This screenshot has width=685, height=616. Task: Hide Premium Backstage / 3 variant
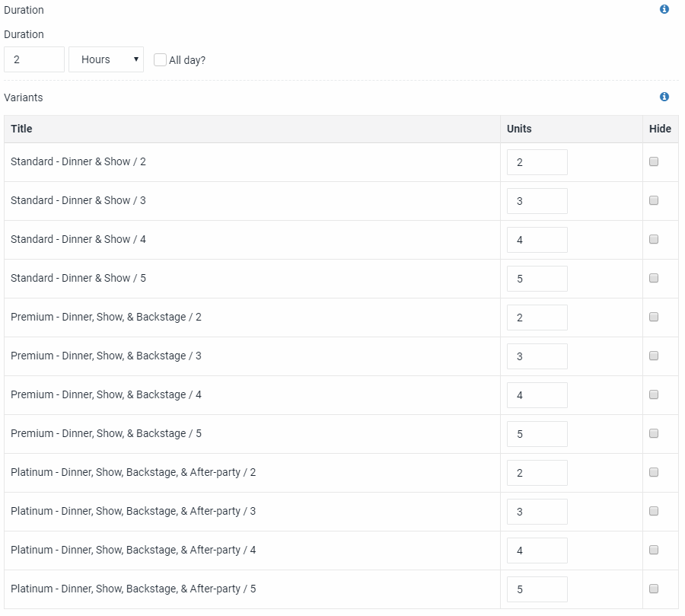click(x=654, y=356)
